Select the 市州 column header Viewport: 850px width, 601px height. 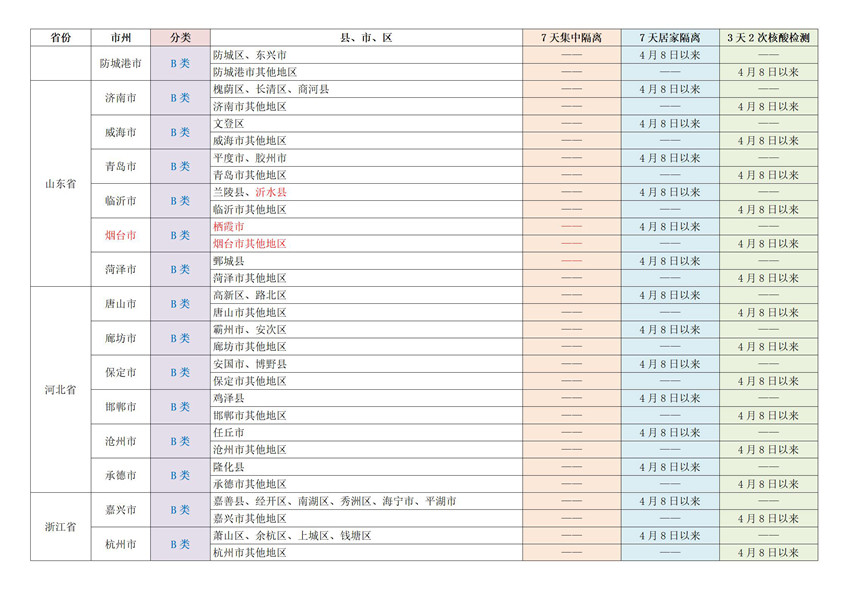pyautogui.click(x=120, y=37)
